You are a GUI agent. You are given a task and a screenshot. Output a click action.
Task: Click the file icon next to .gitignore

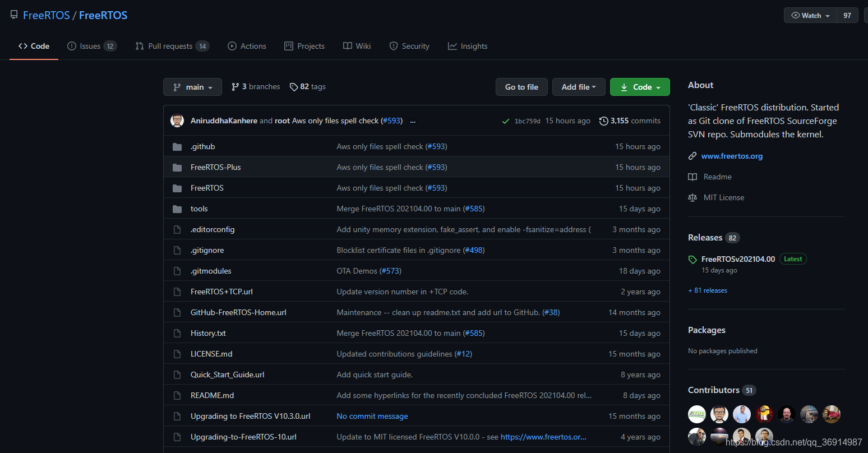coord(177,251)
